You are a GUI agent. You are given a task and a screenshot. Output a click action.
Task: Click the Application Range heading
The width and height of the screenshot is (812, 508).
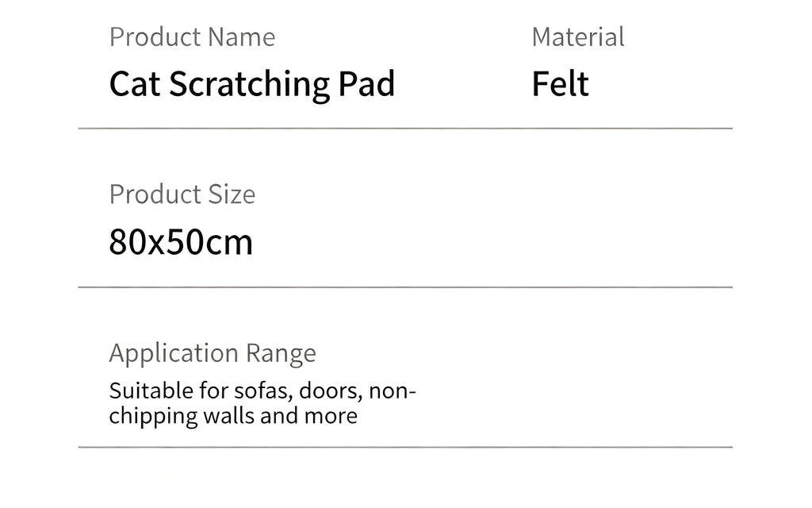click(x=213, y=355)
